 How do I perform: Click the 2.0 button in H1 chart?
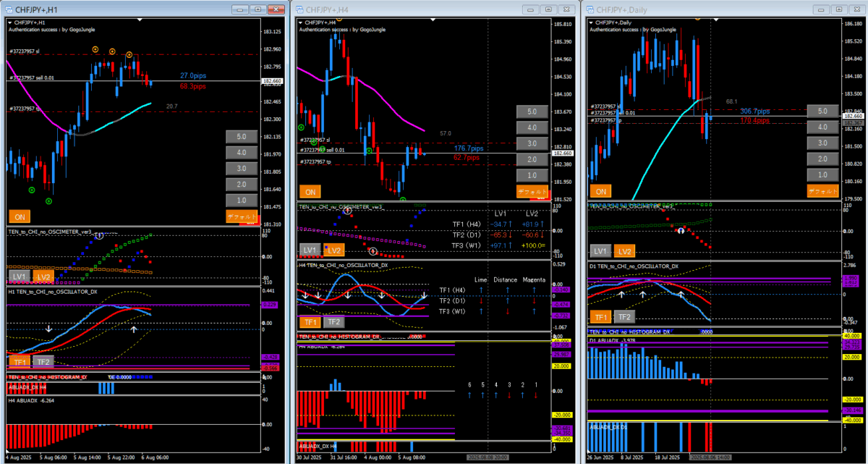pos(242,184)
